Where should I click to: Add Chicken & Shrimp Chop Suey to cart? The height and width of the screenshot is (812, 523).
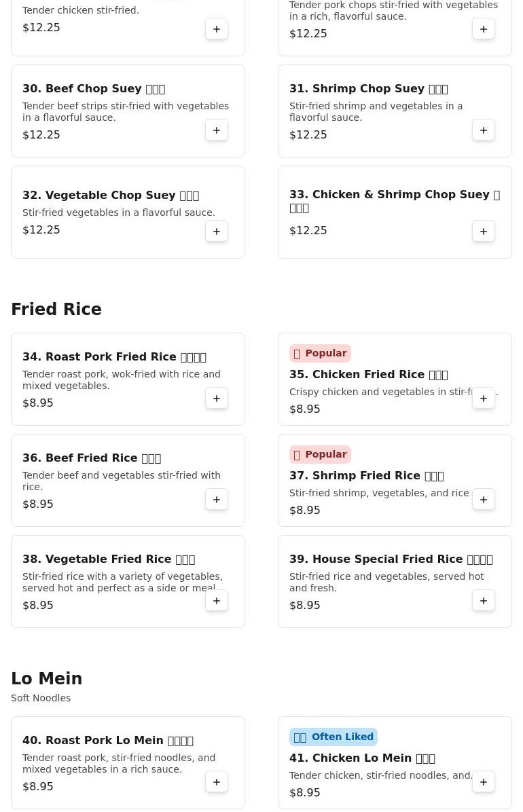(484, 231)
